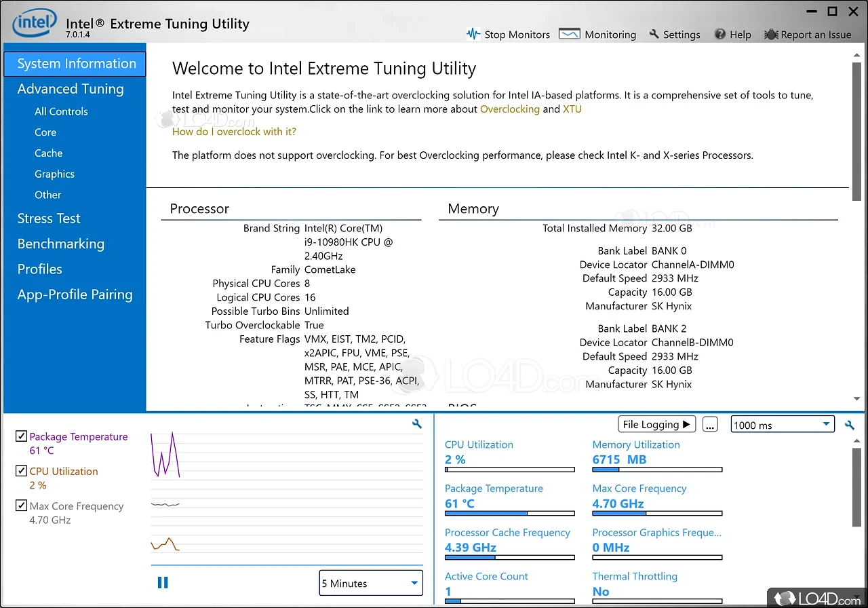
Task: Click Memory Utilization progress bar
Action: point(657,470)
